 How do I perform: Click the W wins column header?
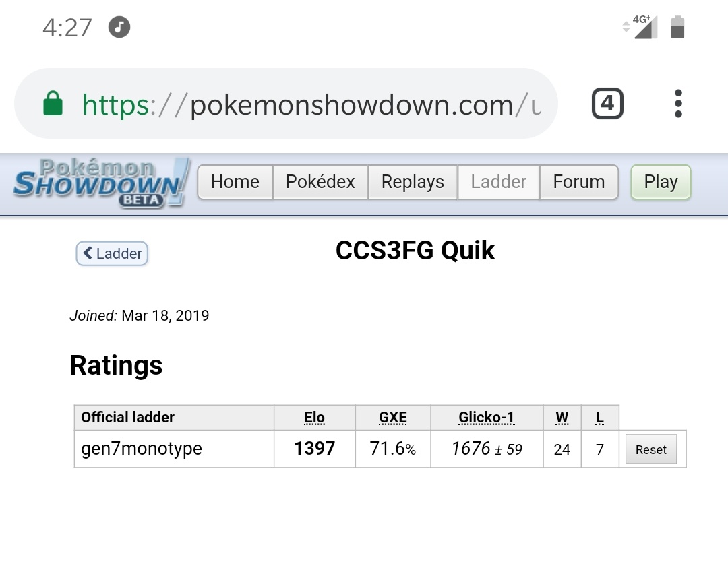562,418
